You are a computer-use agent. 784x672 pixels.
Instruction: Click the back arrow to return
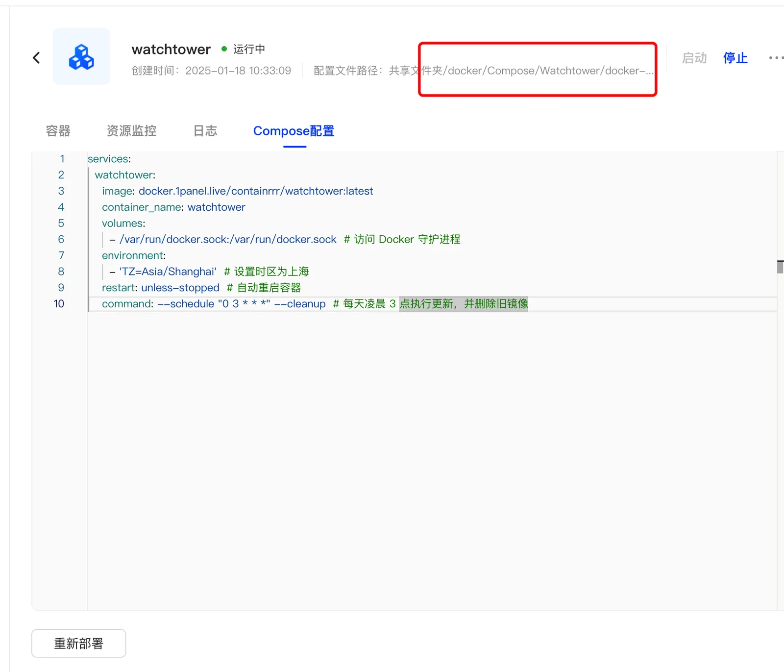pyautogui.click(x=36, y=57)
